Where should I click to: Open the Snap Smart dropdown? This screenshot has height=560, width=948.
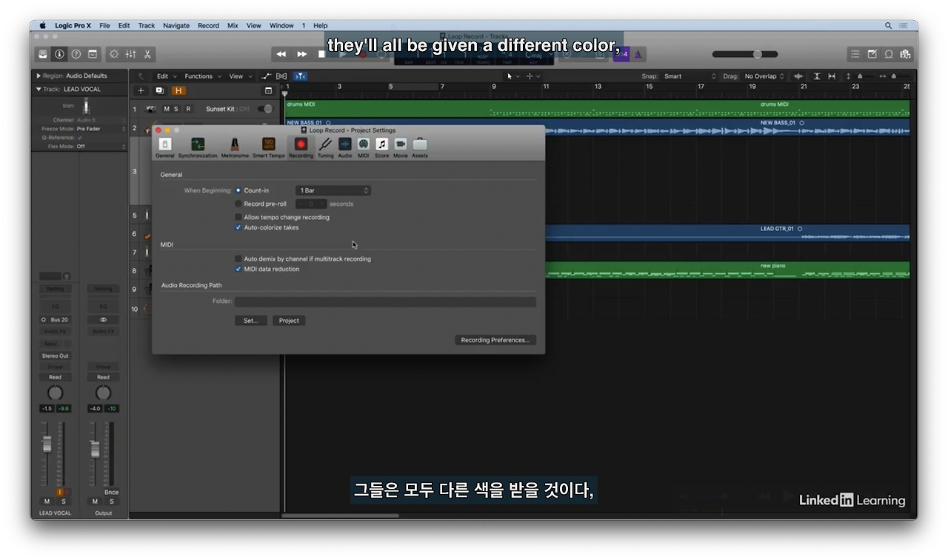[690, 76]
